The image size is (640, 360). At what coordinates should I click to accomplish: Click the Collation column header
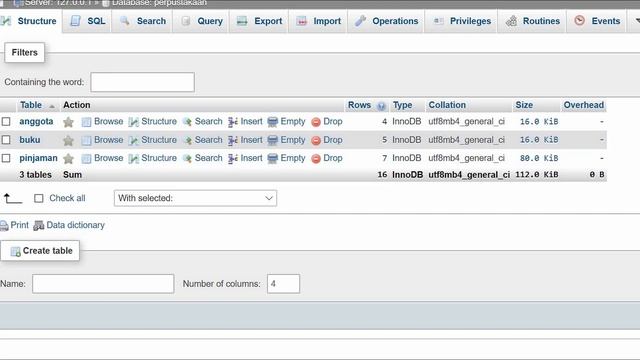(x=447, y=105)
